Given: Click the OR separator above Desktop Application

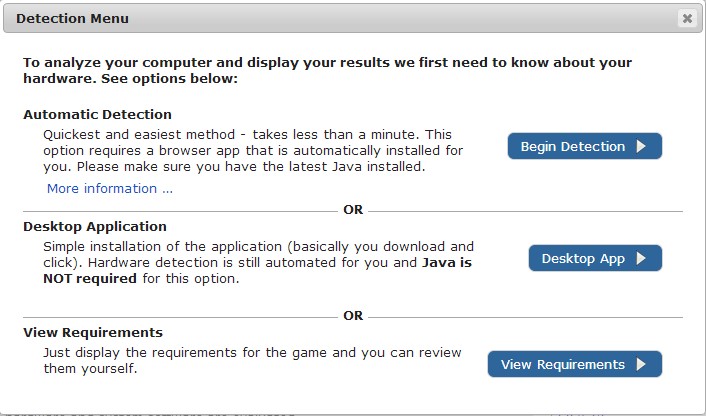Looking at the screenshot, I should click(x=353, y=210).
